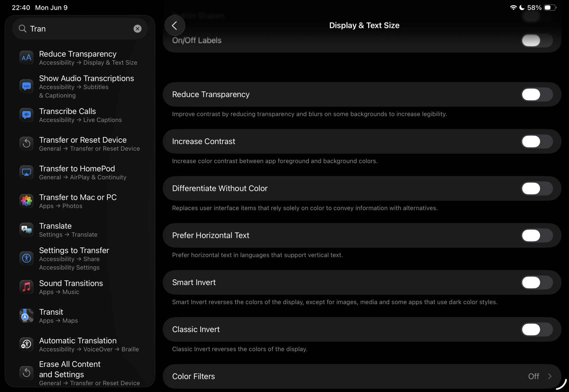Toggle the Reduce Transparency switch
The width and height of the screenshot is (569, 392).
pos(537,94)
